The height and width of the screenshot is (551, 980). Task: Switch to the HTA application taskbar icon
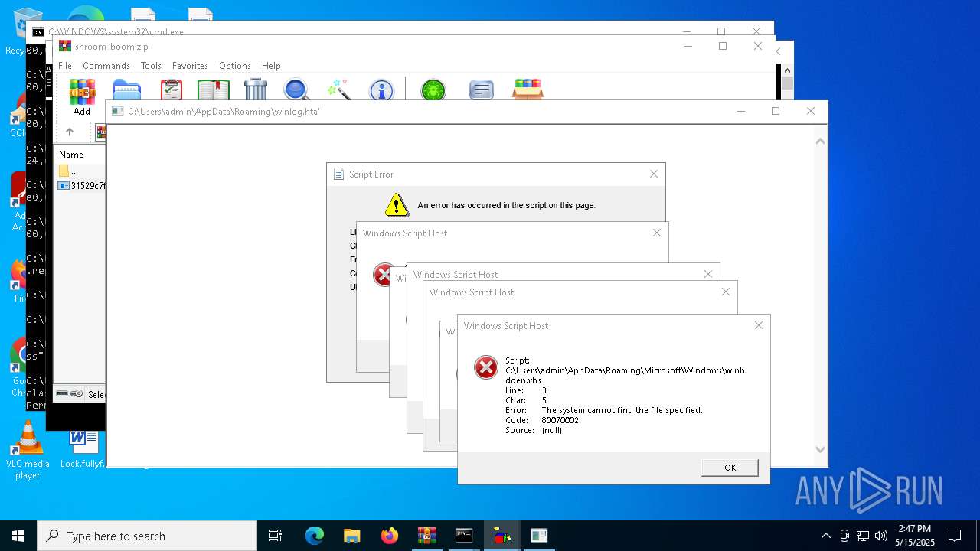pyautogui.click(x=539, y=536)
